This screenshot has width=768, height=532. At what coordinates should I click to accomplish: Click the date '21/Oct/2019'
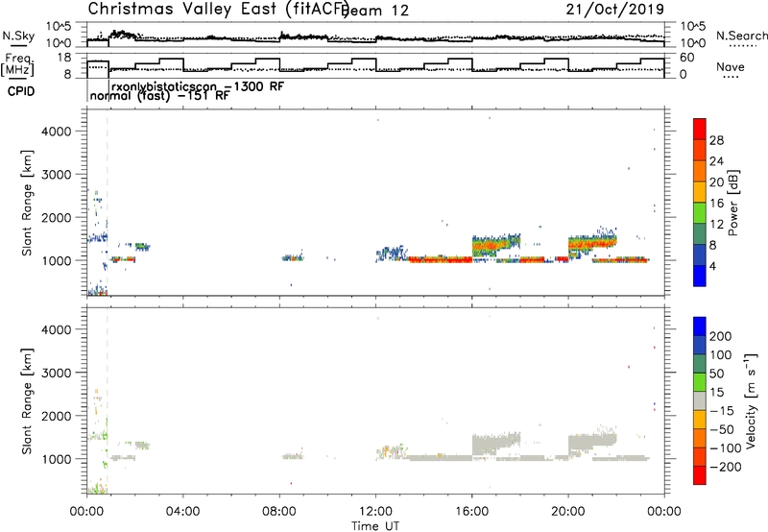point(615,10)
